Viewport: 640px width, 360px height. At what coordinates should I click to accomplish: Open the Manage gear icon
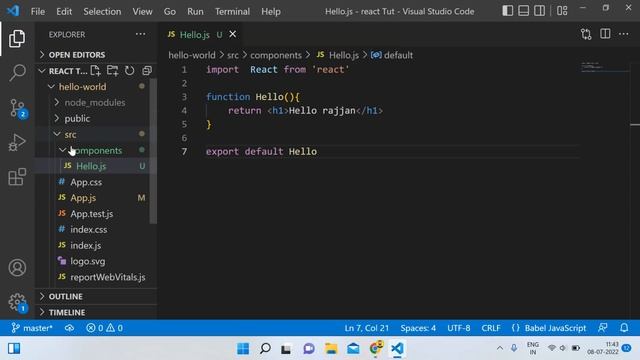(17, 302)
